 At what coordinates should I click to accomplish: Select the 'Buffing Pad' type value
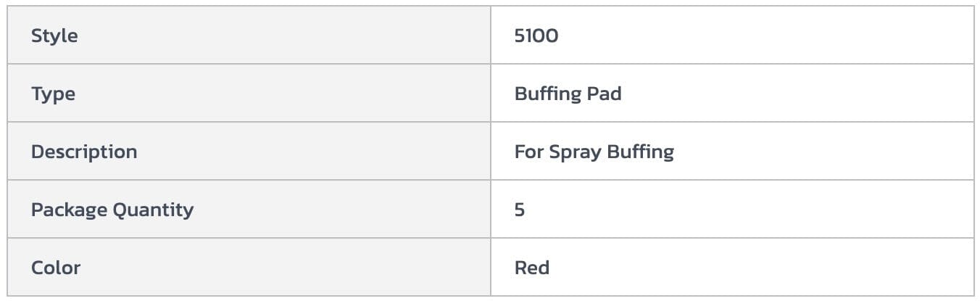pos(568,94)
